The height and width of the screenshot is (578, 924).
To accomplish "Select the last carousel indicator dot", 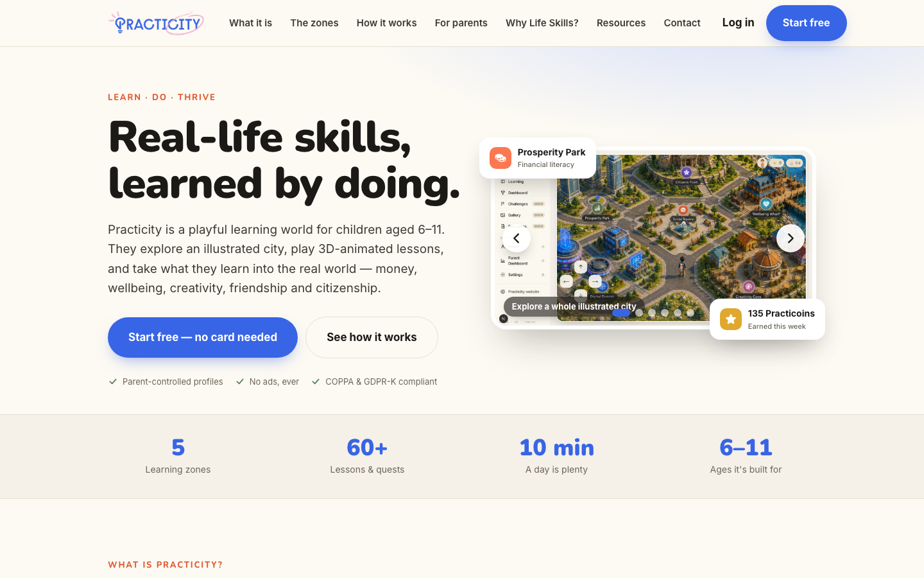I will pos(690,313).
